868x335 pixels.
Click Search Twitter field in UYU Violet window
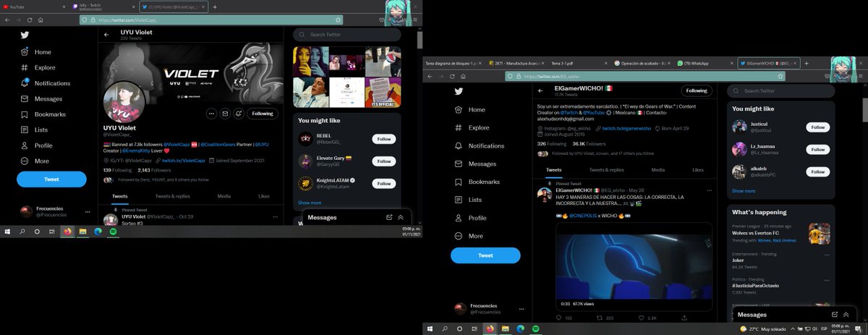point(347,35)
